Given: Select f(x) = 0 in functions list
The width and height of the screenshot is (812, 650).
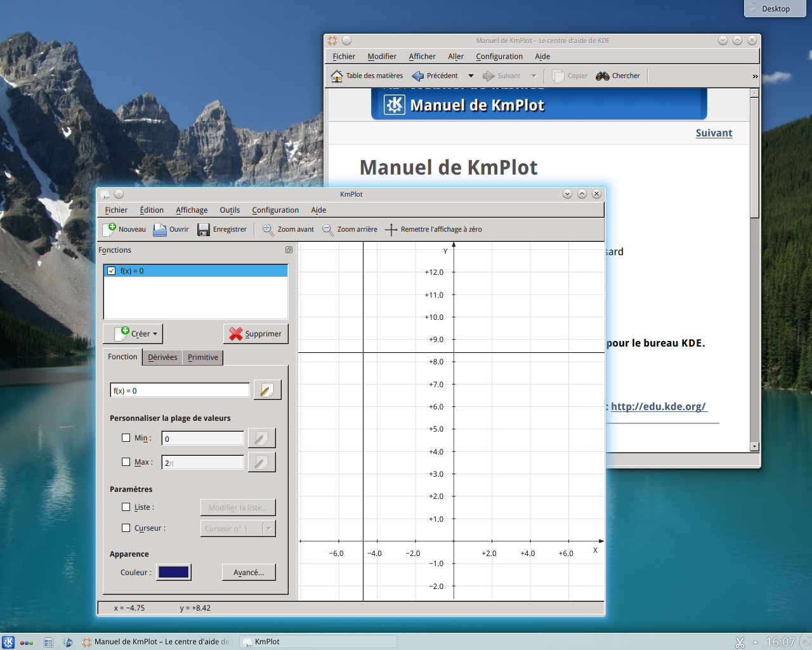Looking at the screenshot, I should 196,270.
